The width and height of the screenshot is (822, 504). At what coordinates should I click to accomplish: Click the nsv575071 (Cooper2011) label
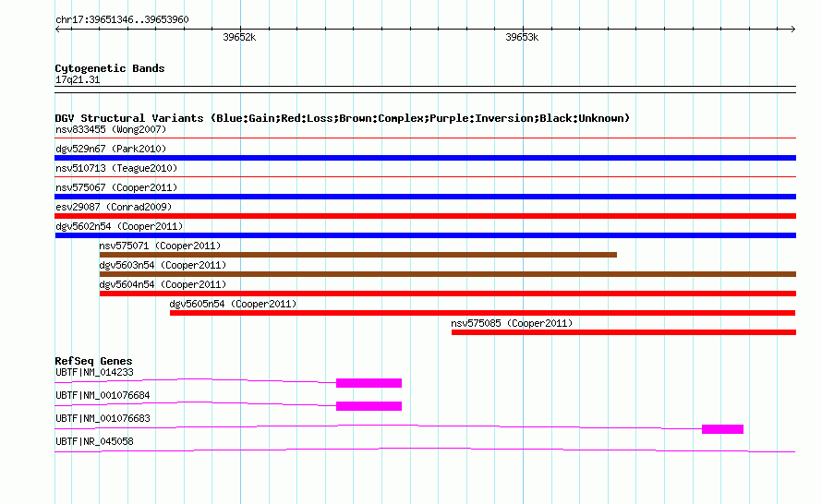[160, 246]
